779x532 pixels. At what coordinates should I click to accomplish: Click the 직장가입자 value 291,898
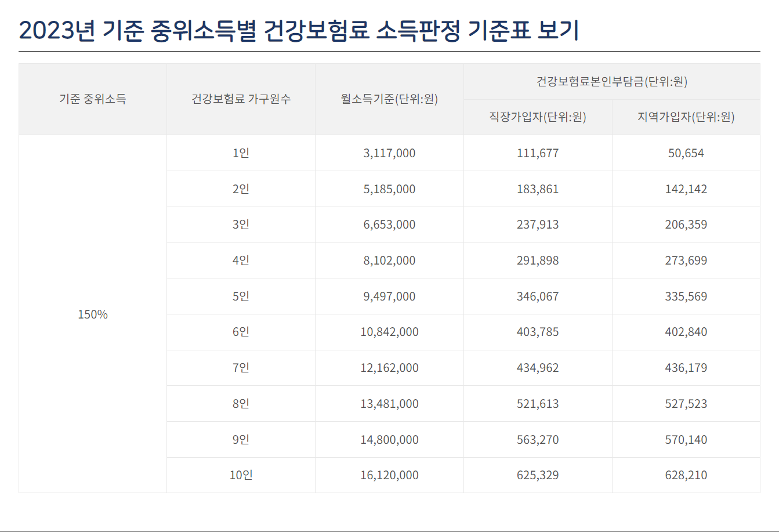tap(538, 260)
